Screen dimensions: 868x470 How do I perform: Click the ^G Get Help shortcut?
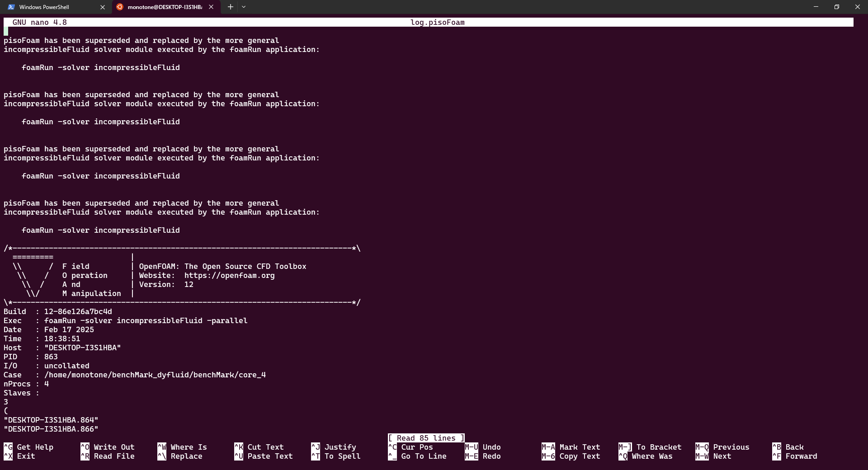tap(28, 447)
